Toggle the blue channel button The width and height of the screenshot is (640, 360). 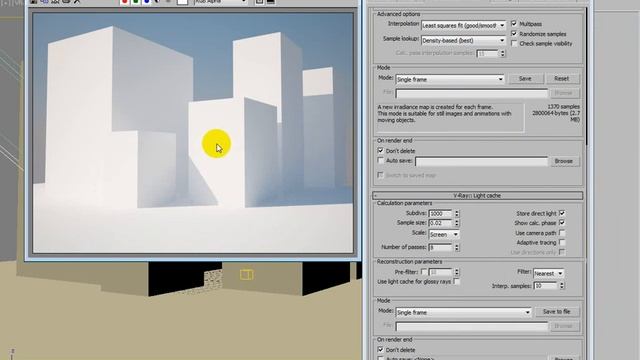click(147, 2)
